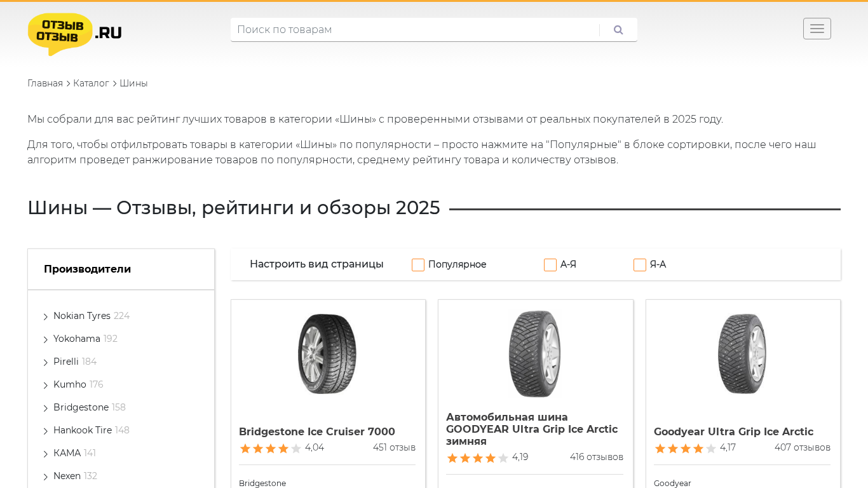Open Bridgestone Ice Cruiser 7000 tire image
The image size is (868, 488).
pos(327,354)
